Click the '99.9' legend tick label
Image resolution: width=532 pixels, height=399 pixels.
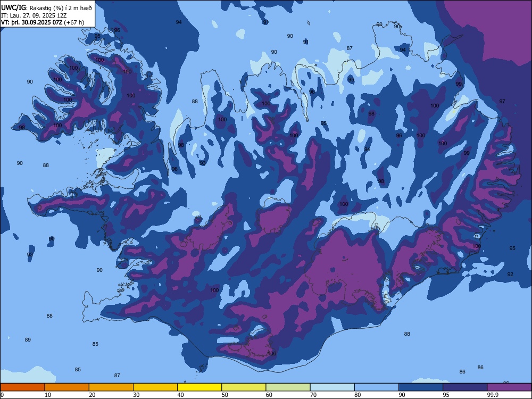pos(493,395)
